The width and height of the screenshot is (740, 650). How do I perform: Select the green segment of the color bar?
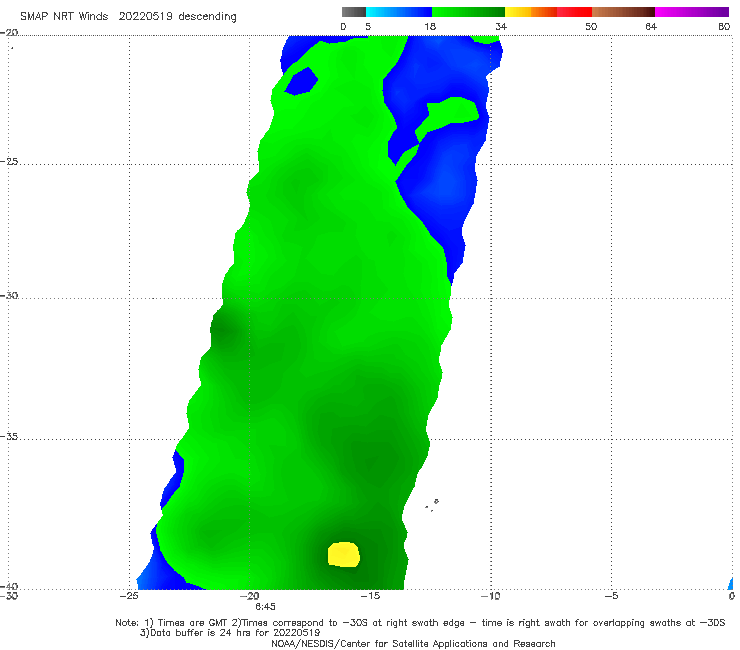468,12
